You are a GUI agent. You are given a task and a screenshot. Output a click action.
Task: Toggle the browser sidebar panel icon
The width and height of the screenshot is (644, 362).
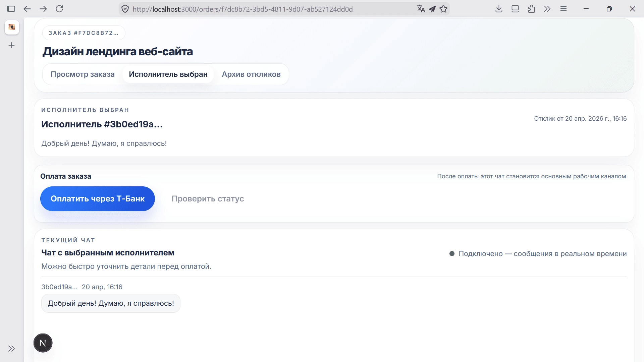(x=11, y=9)
